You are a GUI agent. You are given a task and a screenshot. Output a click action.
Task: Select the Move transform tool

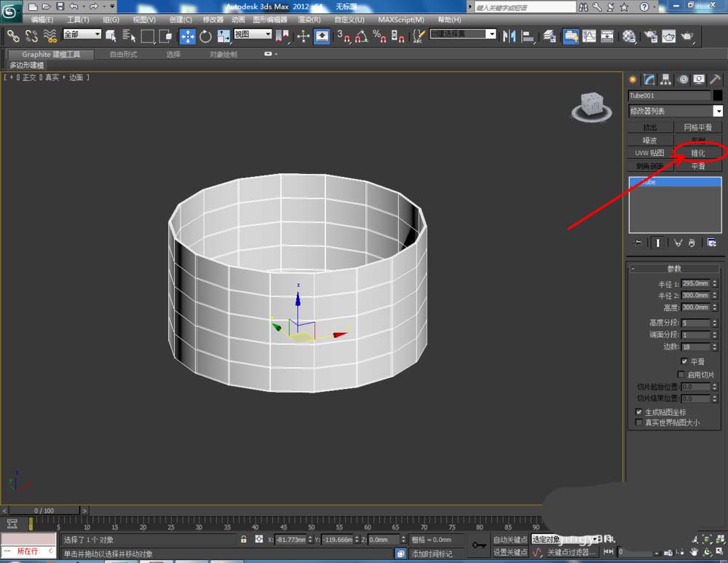click(187, 36)
